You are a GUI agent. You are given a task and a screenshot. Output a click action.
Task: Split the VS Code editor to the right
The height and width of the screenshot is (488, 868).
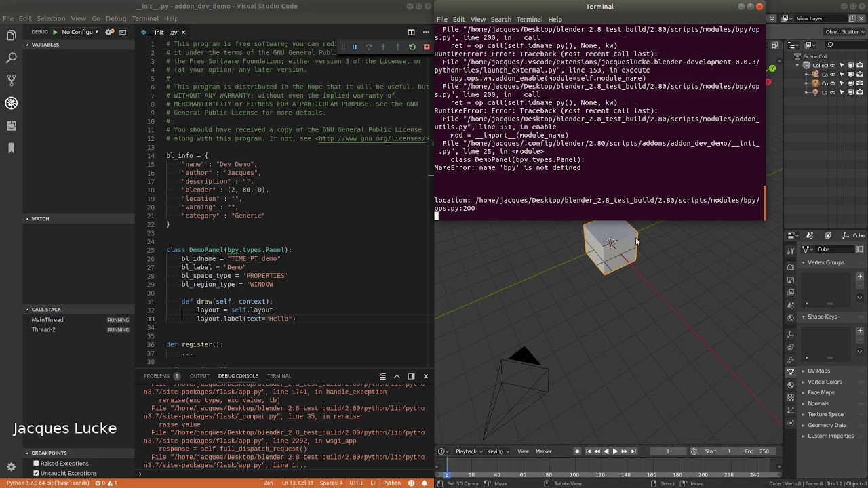(411, 32)
